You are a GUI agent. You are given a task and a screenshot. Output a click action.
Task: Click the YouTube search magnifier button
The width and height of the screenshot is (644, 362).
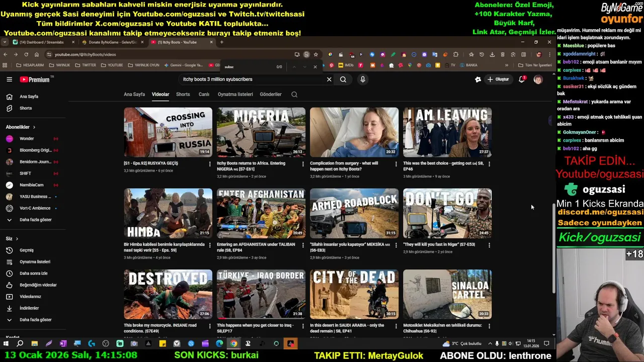click(343, 79)
